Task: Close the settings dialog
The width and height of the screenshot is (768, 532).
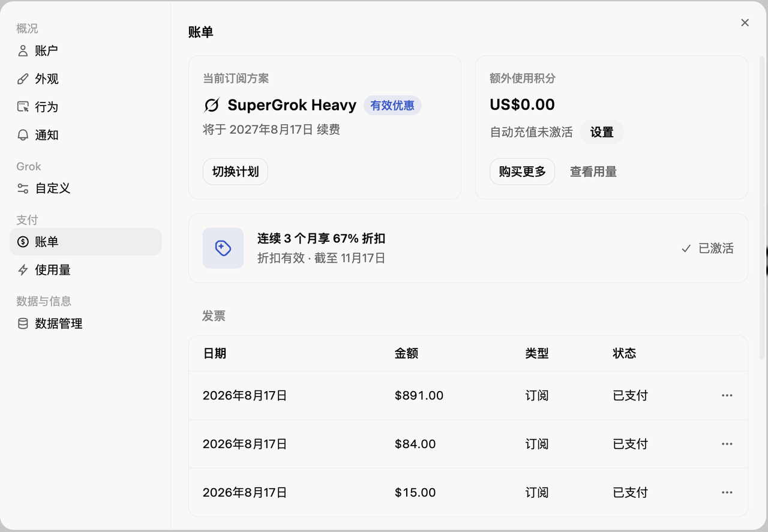Action: [745, 23]
